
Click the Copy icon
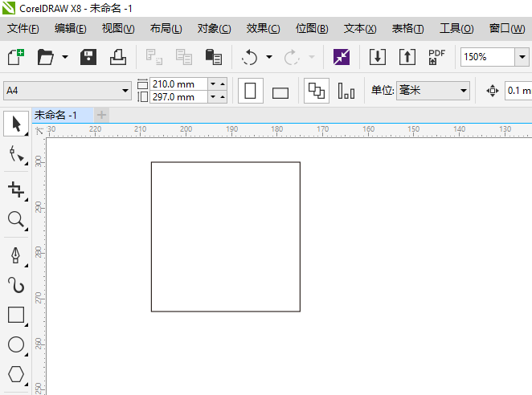click(183, 57)
